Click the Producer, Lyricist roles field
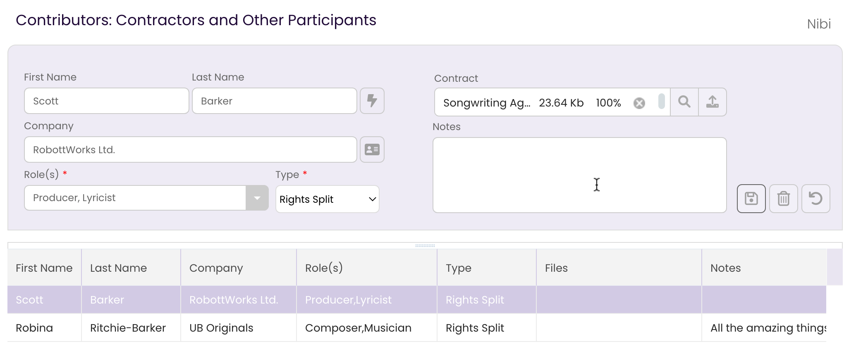 [135, 198]
